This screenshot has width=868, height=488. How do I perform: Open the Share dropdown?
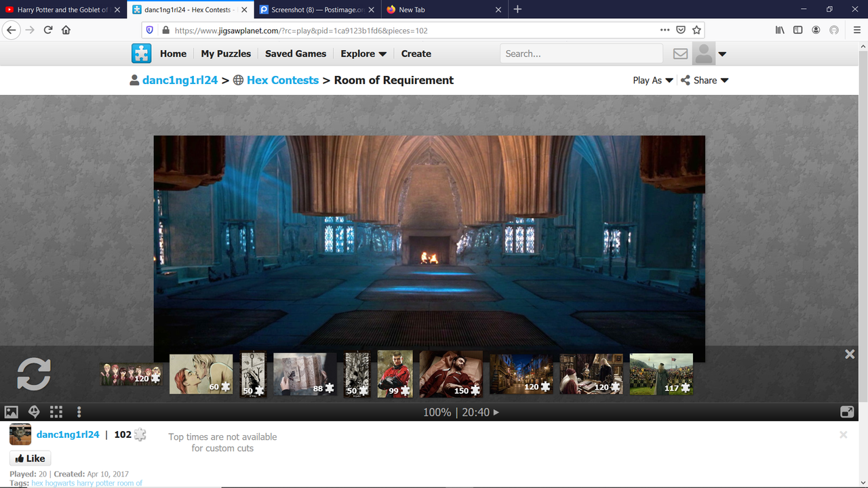click(x=705, y=80)
